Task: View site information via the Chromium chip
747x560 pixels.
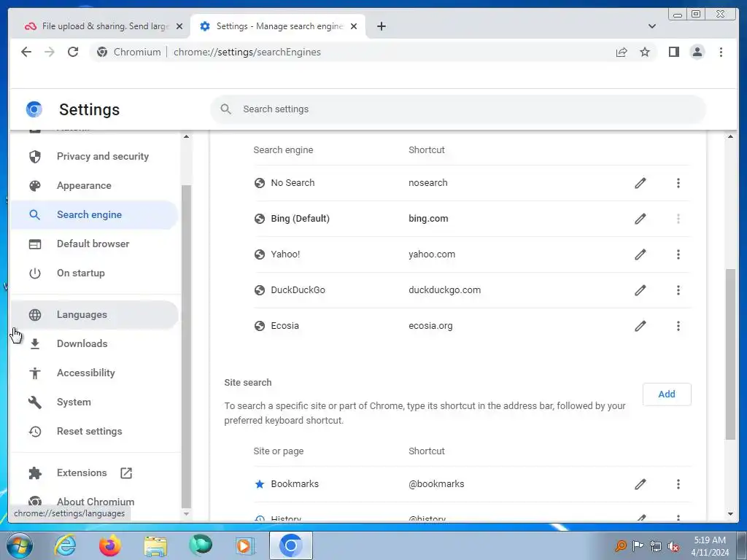Action: coord(129,52)
